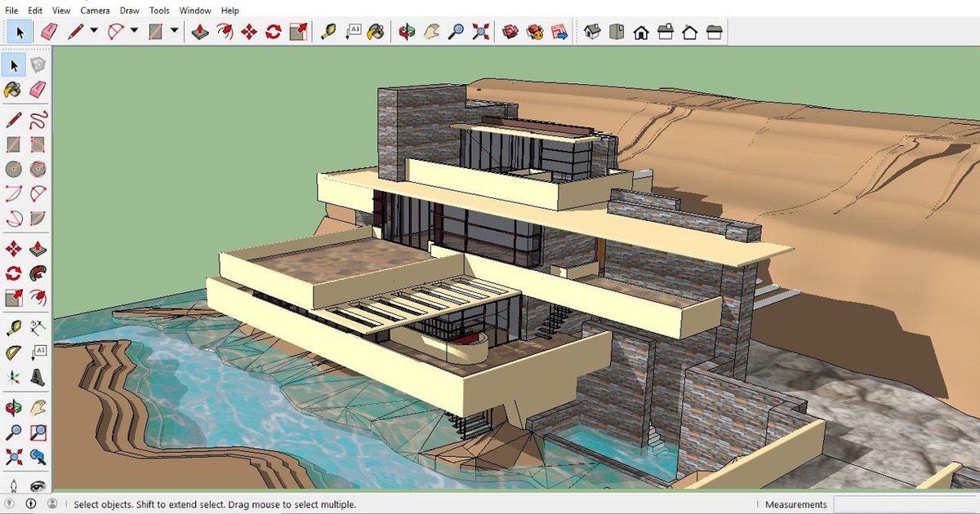Click the person icon in status bar
980x514 pixels.
click(x=52, y=504)
